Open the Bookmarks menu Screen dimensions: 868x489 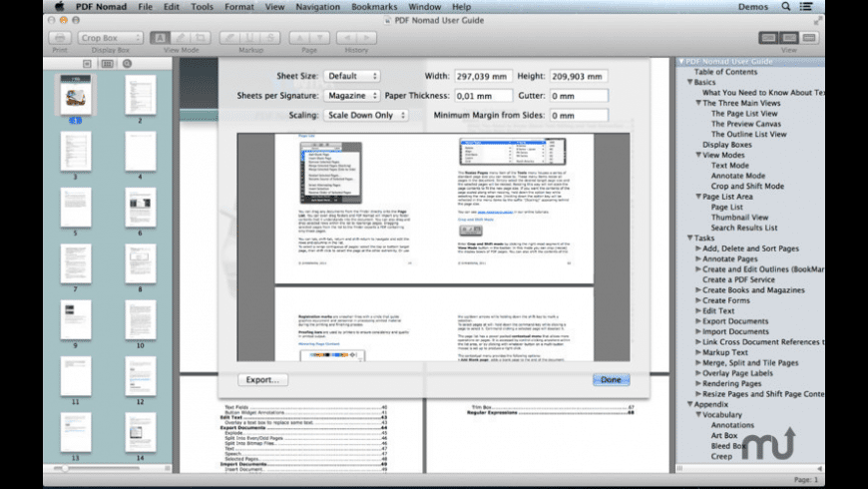click(374, 7)
